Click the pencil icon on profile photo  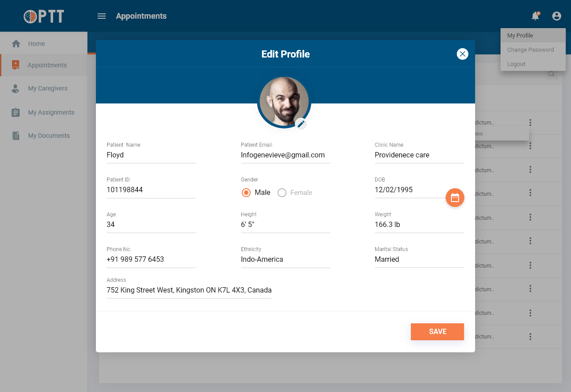301,124
